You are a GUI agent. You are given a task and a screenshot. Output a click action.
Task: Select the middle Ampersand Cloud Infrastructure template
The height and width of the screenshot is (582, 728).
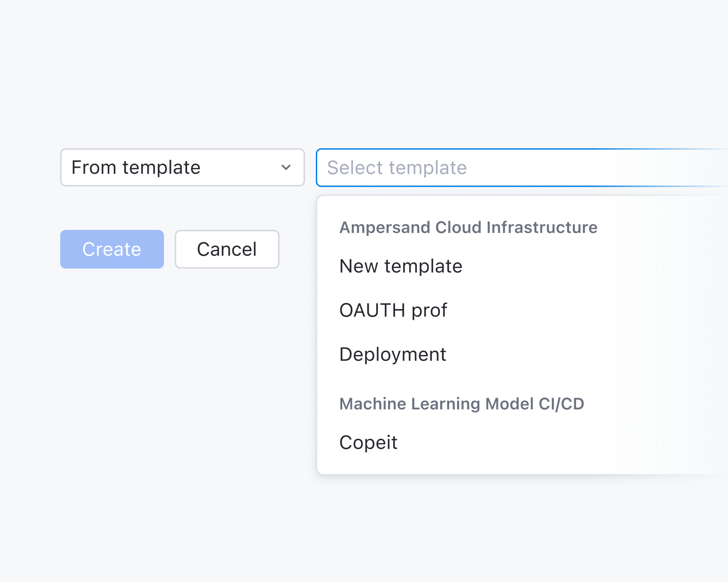tap(393, 310)
